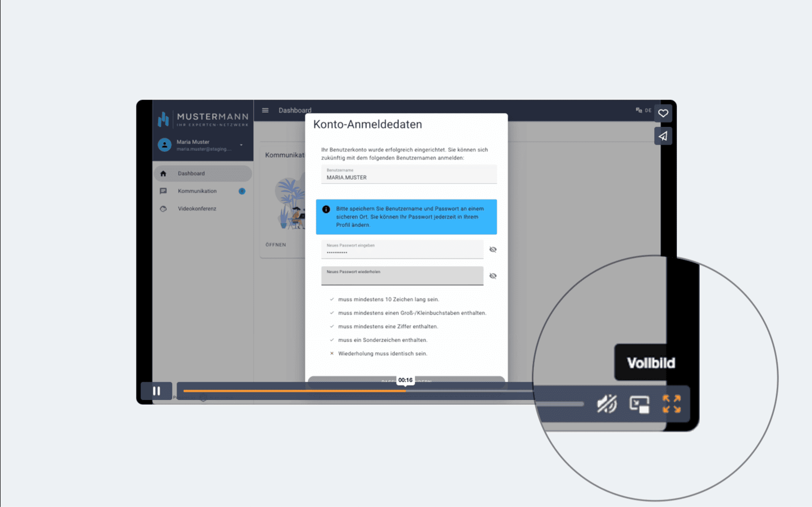Expand the Maria Muster account dropdown arrow
Image resolution: width=812 pixels, height=507 pixels.
pyautogui.click(x=241, y=145)
